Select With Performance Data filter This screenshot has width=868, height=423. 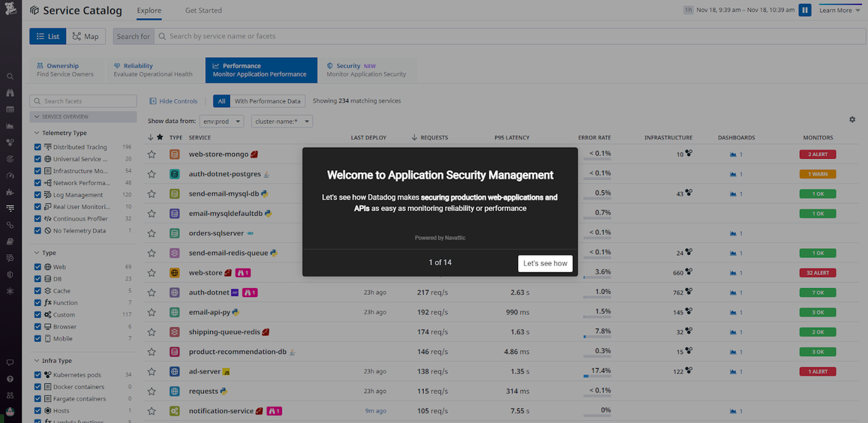point(268,101)
